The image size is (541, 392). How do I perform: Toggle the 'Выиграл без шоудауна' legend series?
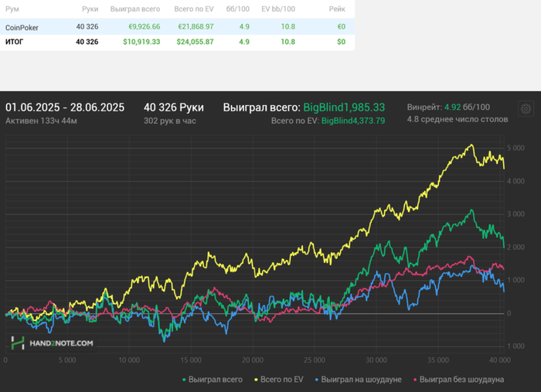point(458,380)
